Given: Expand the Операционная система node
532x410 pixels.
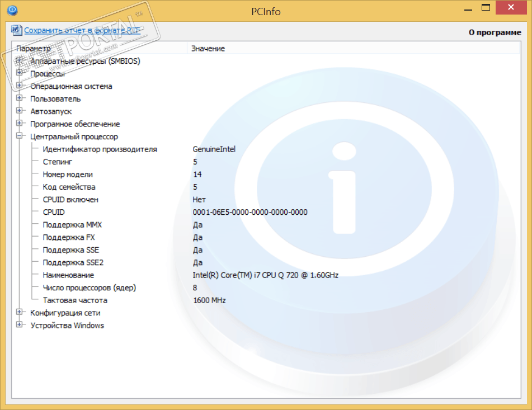Looking at the screenshot, I should 20,86.
